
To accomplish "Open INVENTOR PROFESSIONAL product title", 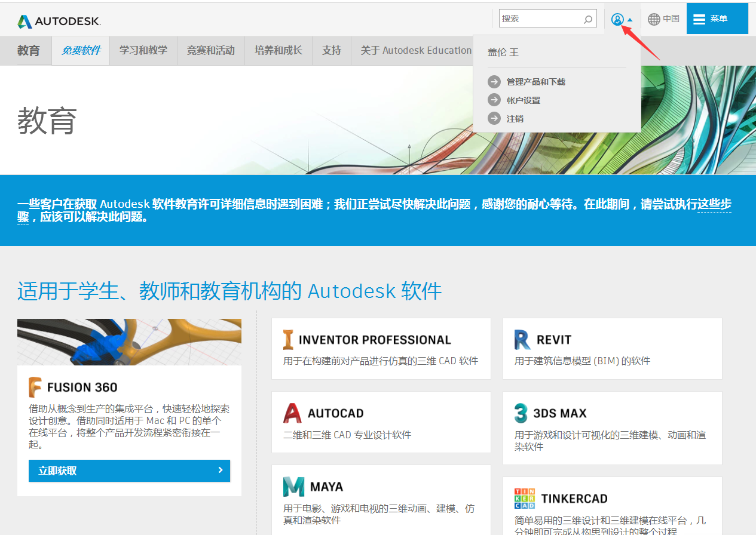I will pos(375,340).
